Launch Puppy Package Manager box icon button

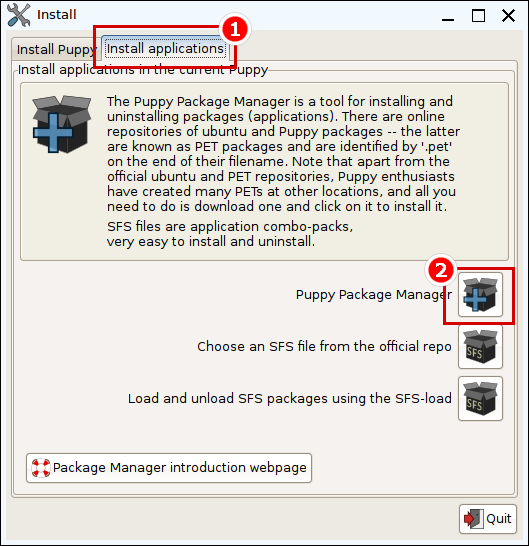pyautogui.click(x=480, y=295)
